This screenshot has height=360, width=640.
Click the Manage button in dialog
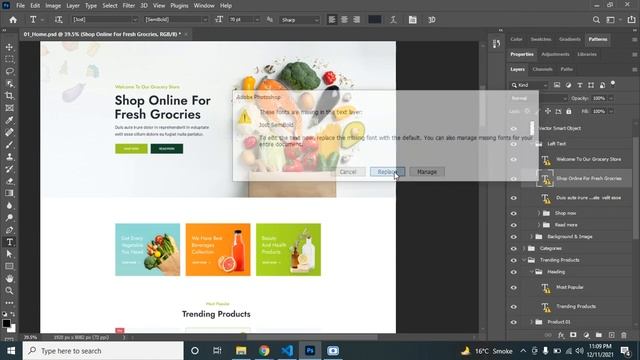click(x=427, y=172)
